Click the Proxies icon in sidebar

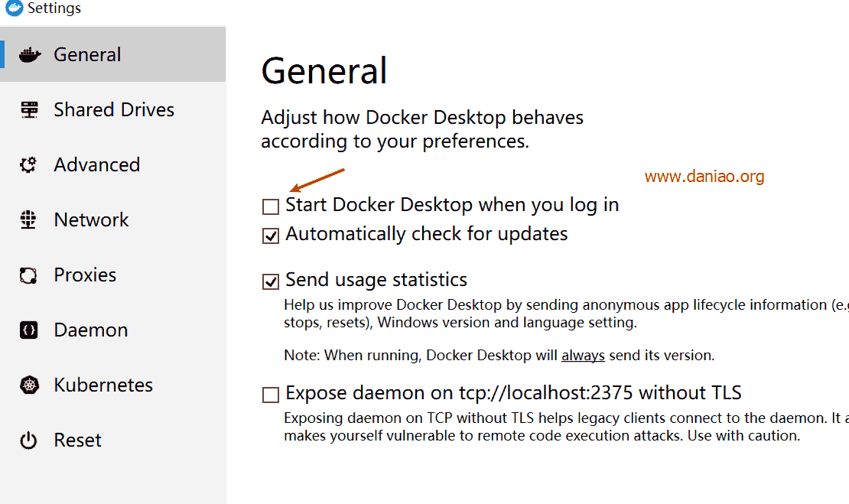(x=28, y=275)
